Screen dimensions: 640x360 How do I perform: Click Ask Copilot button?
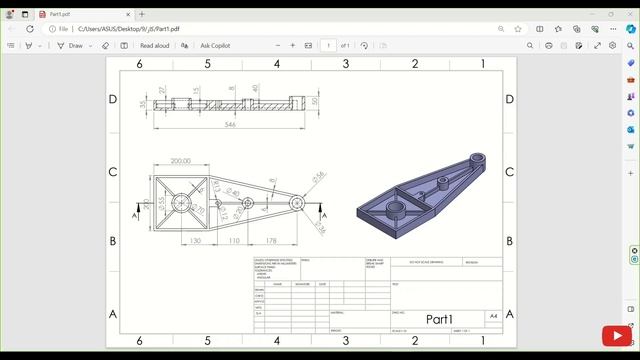(x=215, y=46)
